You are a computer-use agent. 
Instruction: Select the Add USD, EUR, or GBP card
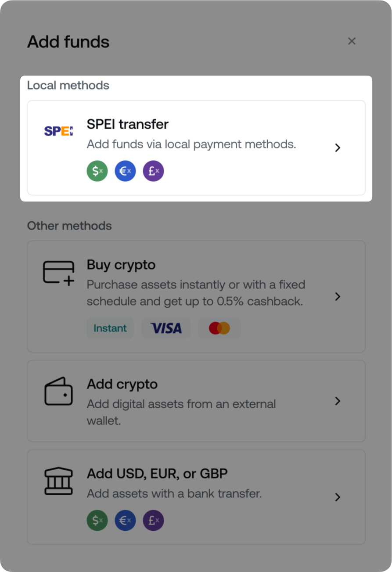pos(196,496)
